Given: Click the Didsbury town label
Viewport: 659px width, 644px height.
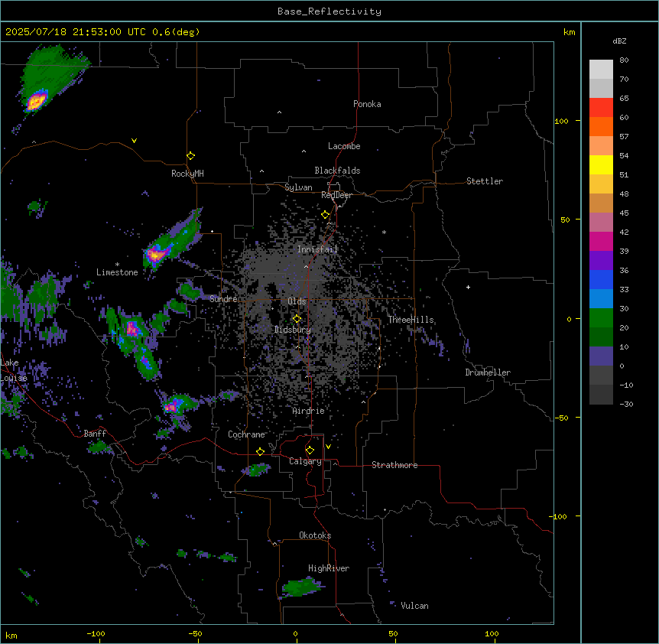Looking at the screenshot, I should 293,330.
